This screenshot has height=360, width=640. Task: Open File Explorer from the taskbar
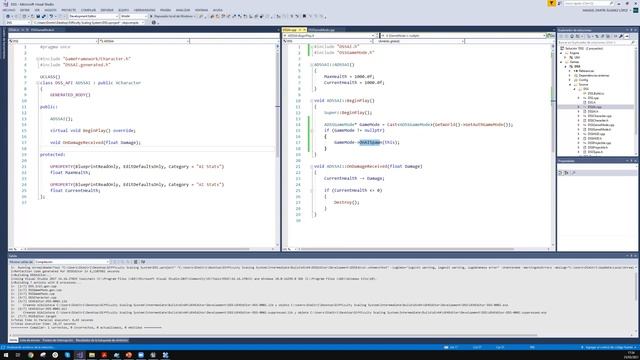(92, 355)
